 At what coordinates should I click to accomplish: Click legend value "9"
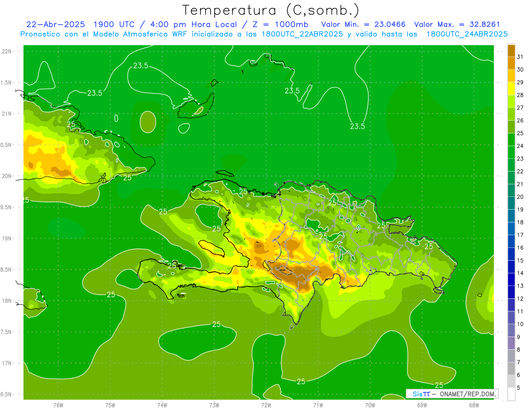point(519,337)
